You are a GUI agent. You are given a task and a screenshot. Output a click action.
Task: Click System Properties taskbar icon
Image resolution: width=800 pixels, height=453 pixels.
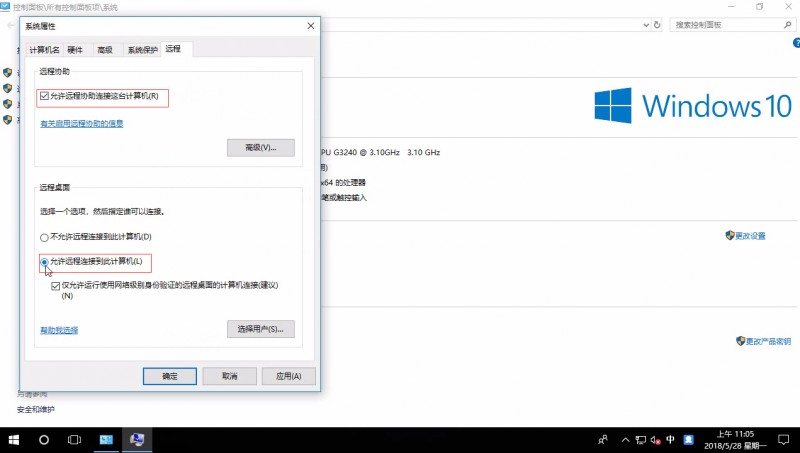coord(137,440)
